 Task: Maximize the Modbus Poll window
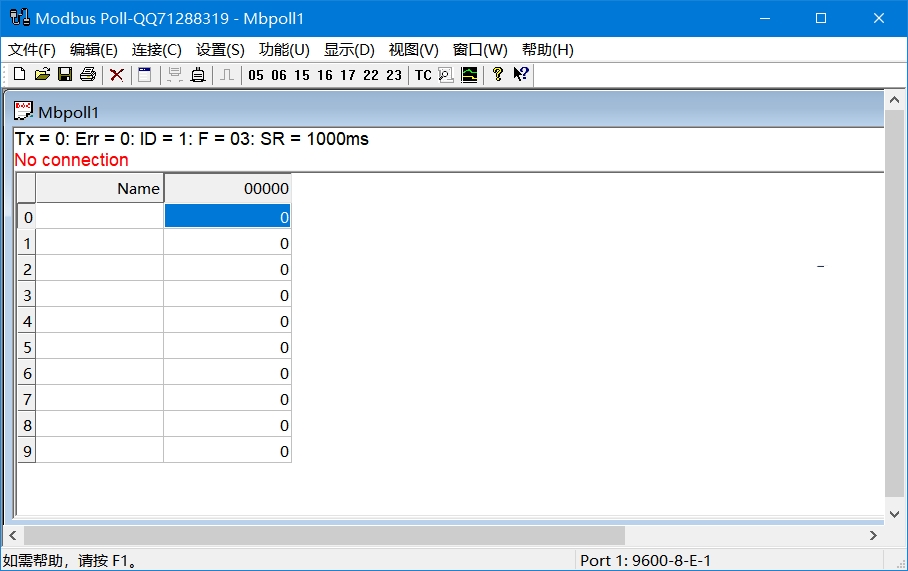(x=821, y=18)
